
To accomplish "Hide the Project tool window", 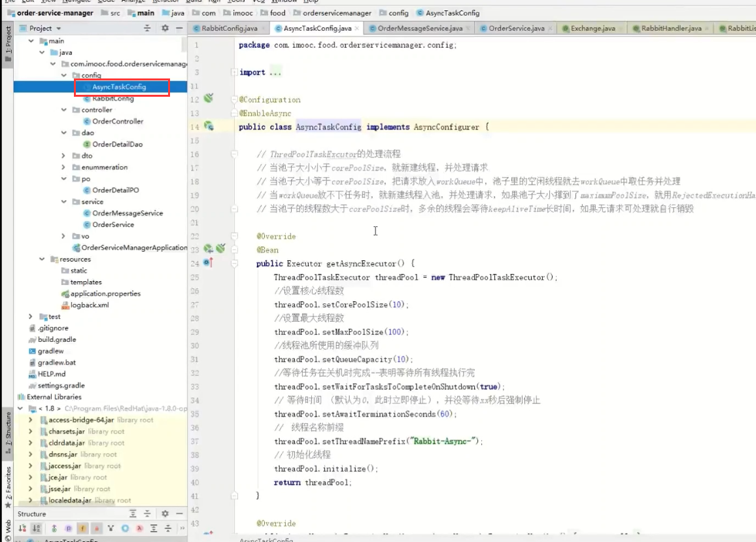I will tap(179, 29).
